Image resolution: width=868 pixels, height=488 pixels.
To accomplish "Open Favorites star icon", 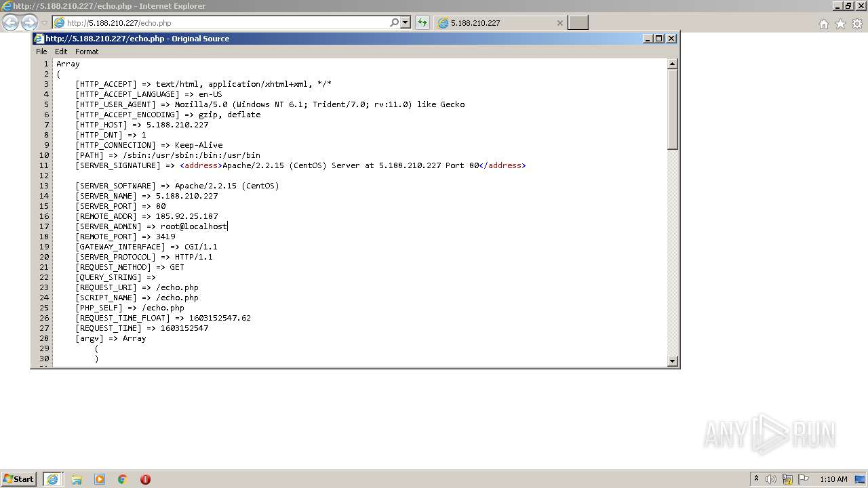I will [840, 24].
